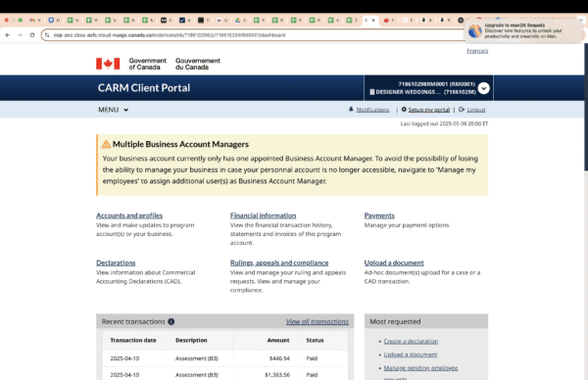Open Rulings, appeals and compliance
The image size is (588, 380).
pos(279,262)
